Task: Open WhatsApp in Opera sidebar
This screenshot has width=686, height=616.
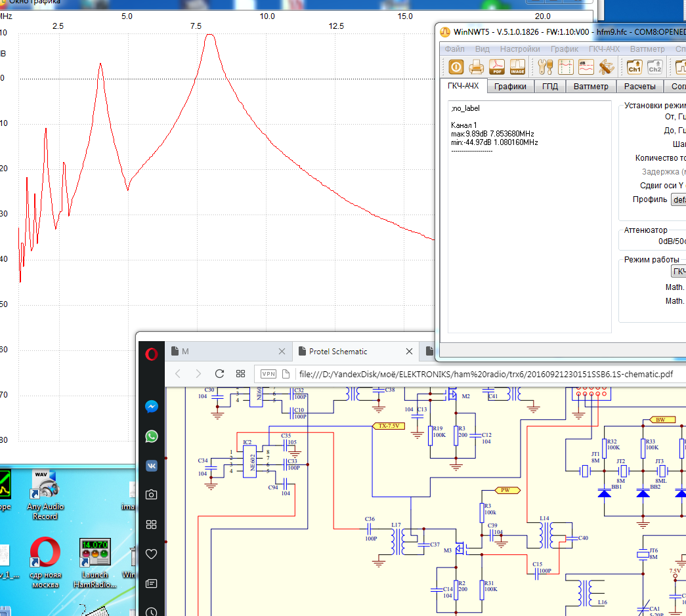Action: pyautogui.click(x=152, y=436)
